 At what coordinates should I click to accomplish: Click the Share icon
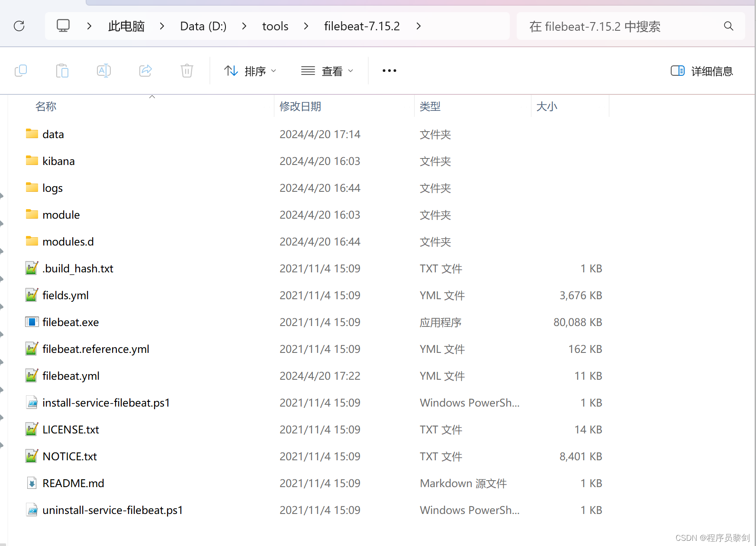(x=145, y=71)
